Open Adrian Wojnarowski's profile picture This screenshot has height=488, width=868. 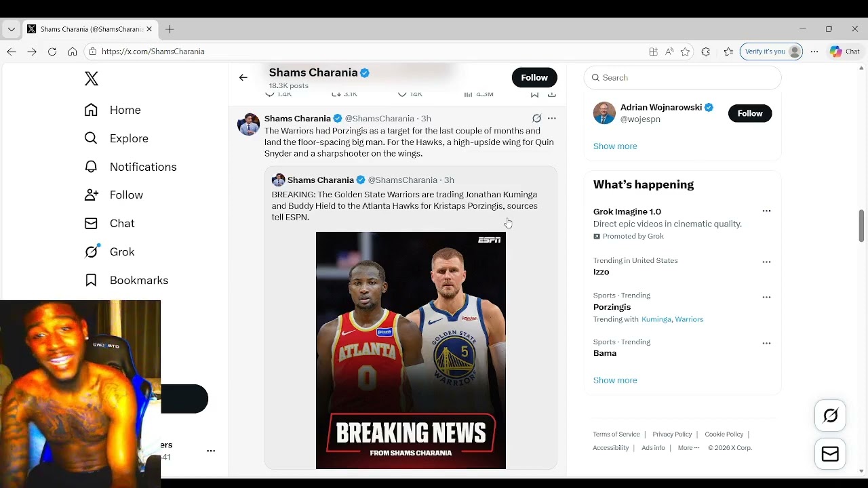604,113
